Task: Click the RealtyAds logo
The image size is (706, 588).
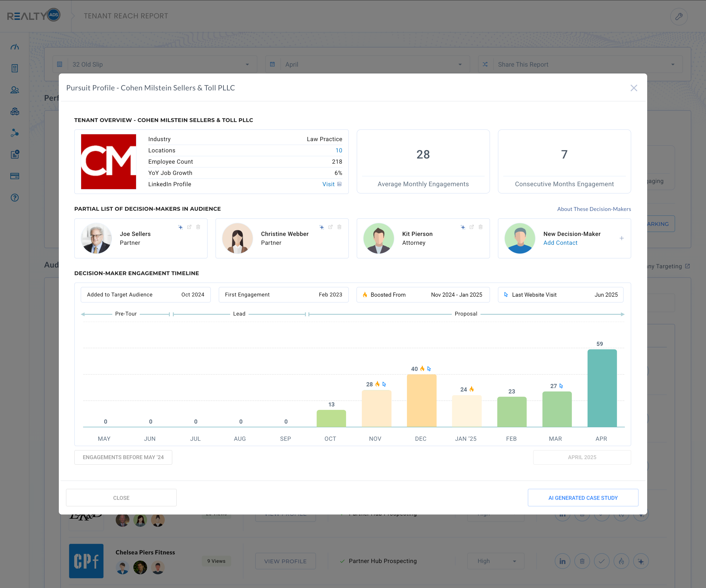Action: (34, 15)
